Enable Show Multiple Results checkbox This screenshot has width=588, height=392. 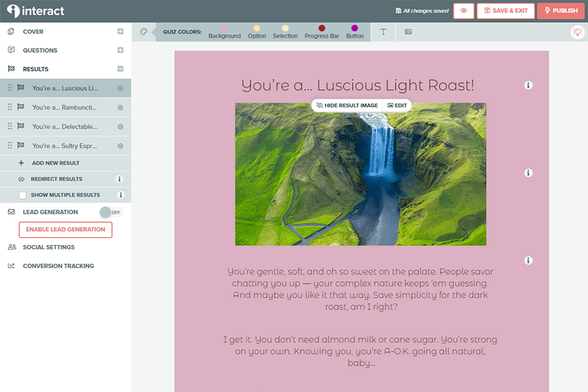pyautogui.click(x=23, y=195)
